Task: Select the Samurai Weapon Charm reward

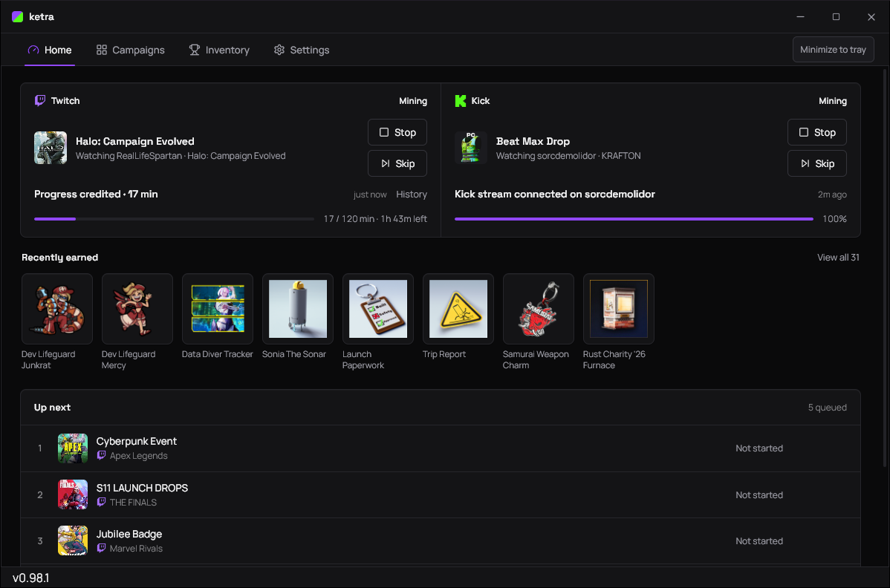Action: tap(538, 321)
